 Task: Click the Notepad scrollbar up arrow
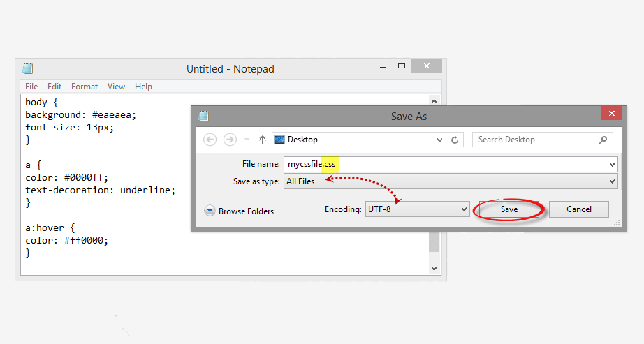(434, 101)
